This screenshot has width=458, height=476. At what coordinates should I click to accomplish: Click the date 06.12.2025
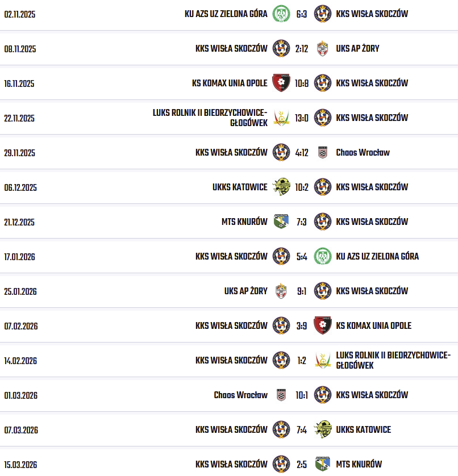(x=20, y=187)
